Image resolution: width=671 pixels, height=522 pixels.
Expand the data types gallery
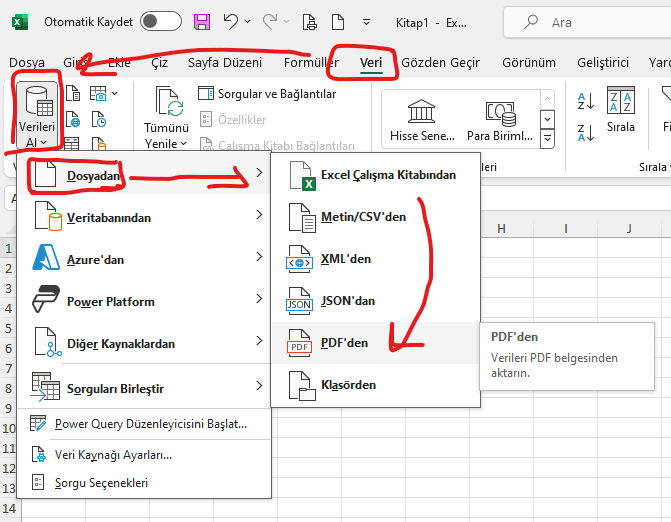tap(548, 138)
